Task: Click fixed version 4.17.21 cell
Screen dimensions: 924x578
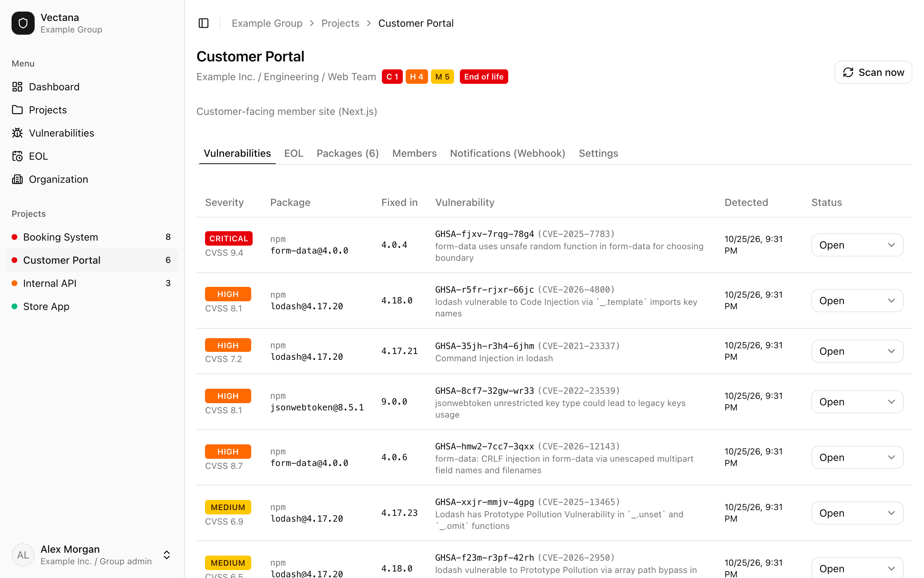Action: [x=400, y=351]
